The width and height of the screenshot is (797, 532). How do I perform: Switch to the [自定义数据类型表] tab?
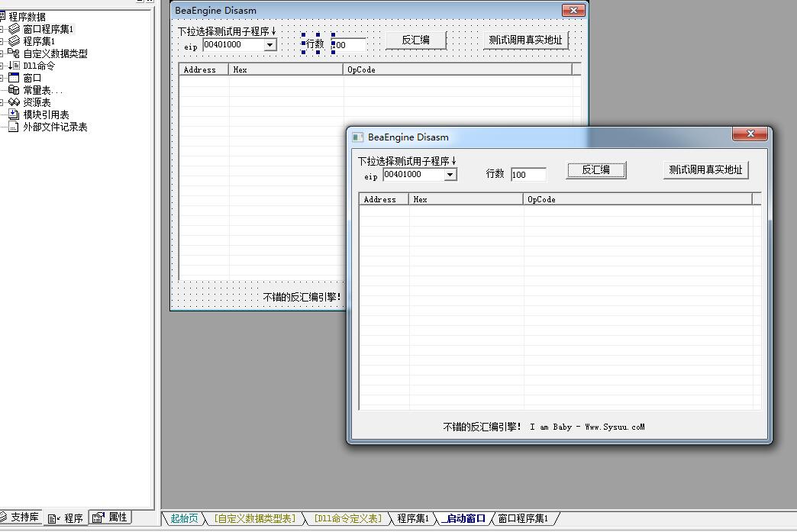(x=255, y=518)
